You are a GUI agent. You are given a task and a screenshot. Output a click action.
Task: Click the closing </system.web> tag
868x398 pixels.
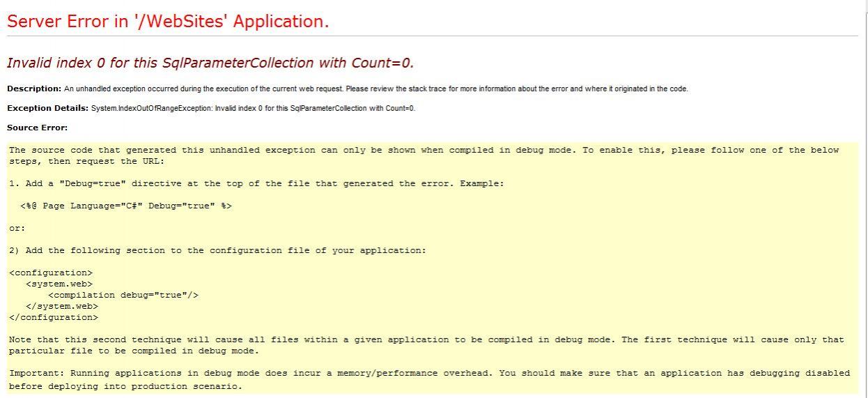coord(62,306)
